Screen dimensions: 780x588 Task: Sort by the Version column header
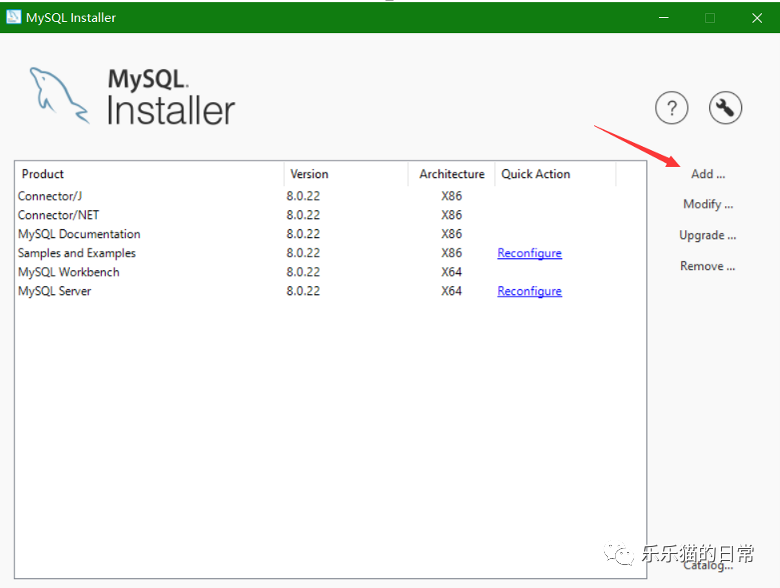pyautogui.click(x=346, y=174)
